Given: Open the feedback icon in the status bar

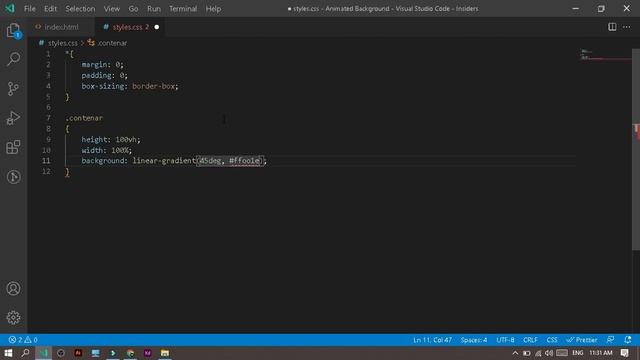Looking at the screenshot, I should 611,340.
